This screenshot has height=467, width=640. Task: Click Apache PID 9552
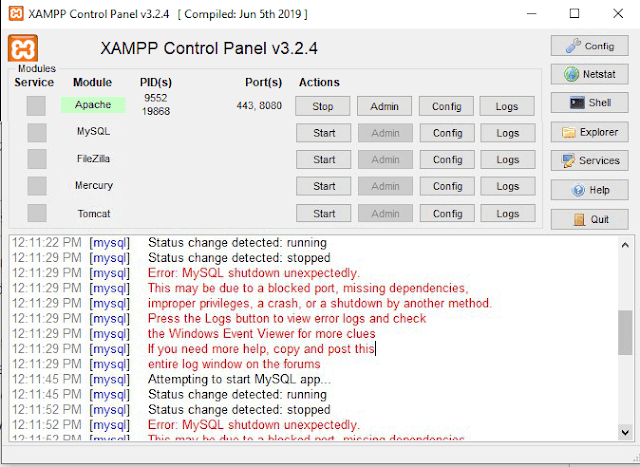point(156,98)
